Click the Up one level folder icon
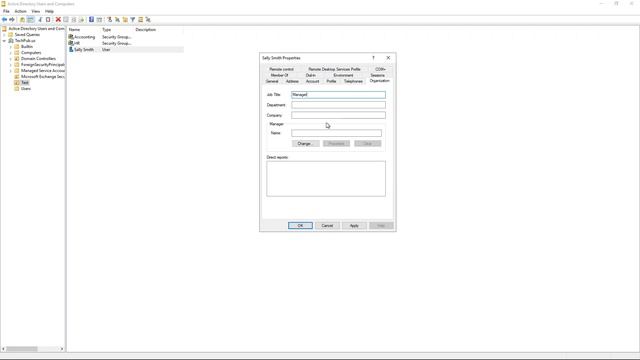Viewport: 640px width, 360px height. [22, 20]
